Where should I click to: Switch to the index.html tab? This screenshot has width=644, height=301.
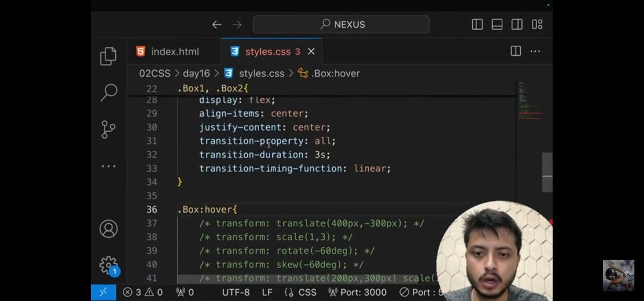[174, 52]
